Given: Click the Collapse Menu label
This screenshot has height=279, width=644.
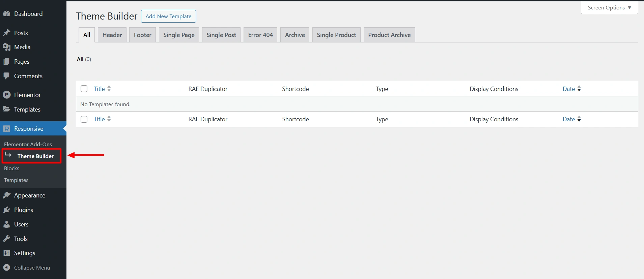Looking at the screenshot, I should (x=32, y=268).
